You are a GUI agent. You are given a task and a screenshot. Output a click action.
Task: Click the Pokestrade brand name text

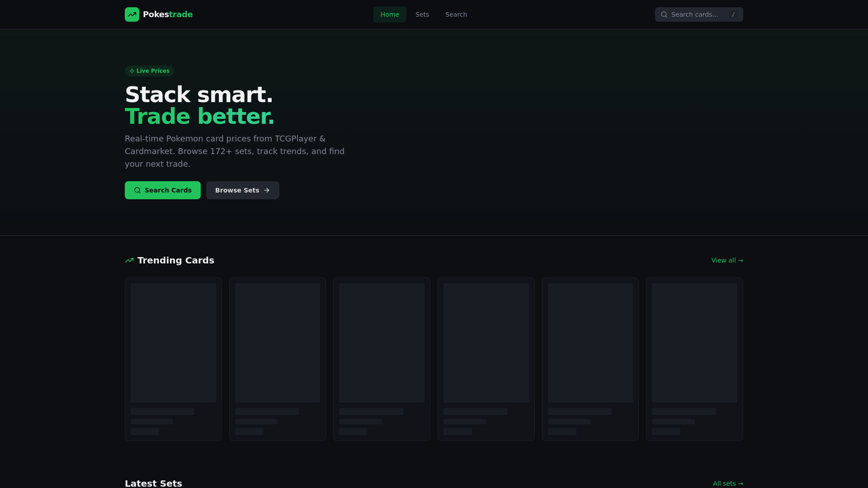168,14
